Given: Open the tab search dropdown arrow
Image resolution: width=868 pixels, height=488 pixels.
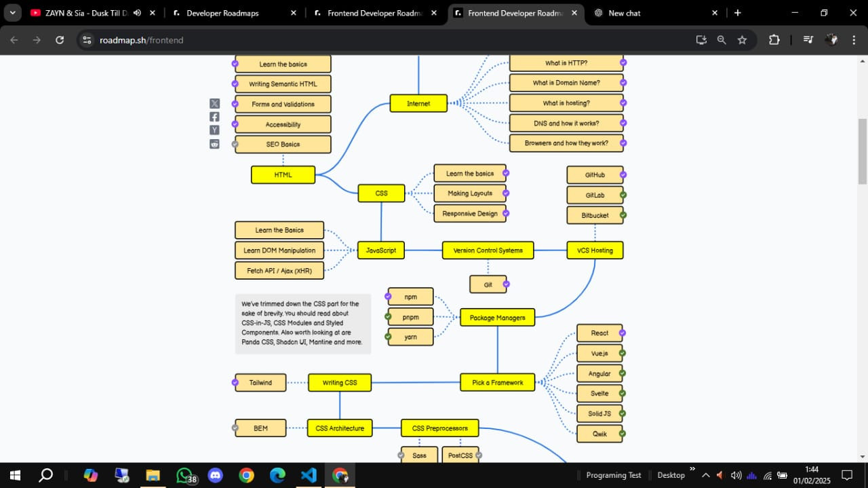Looking at the screenshot, I should click(x=12, y=13).
